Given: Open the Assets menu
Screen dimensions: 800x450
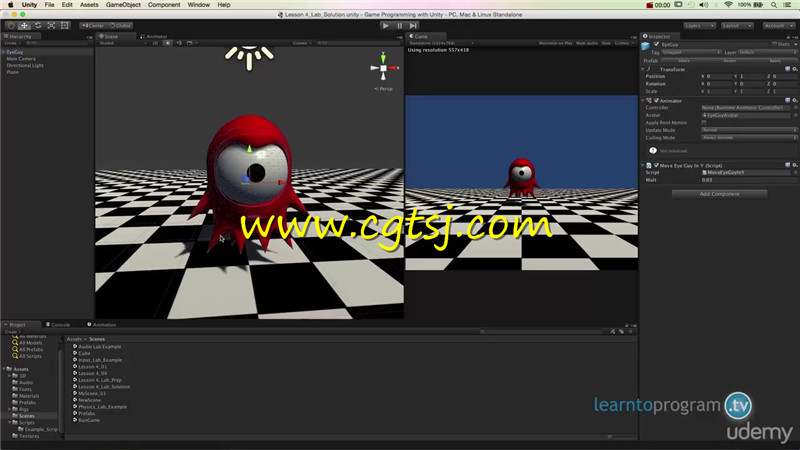Looking at the screenshot, I should 89,5.
